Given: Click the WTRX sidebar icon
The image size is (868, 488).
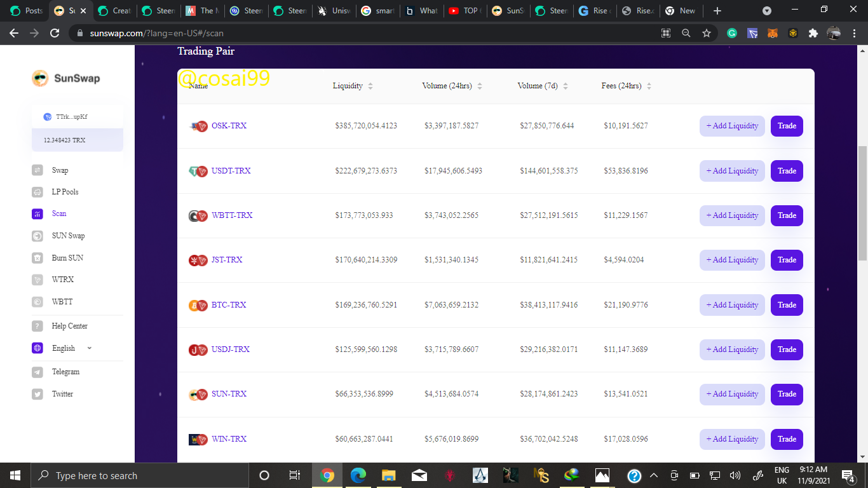Looking at the screenshot, I should tap(37, 280).
